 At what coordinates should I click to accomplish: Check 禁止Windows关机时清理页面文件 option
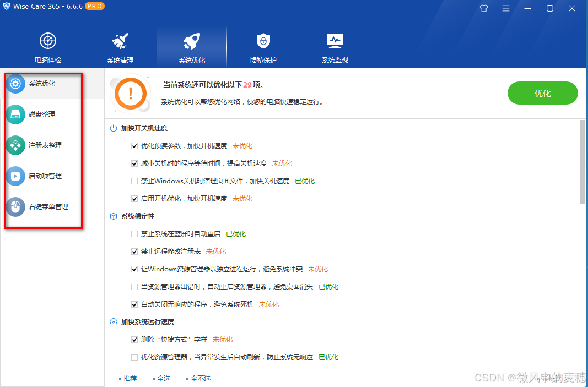click(134, 181)
